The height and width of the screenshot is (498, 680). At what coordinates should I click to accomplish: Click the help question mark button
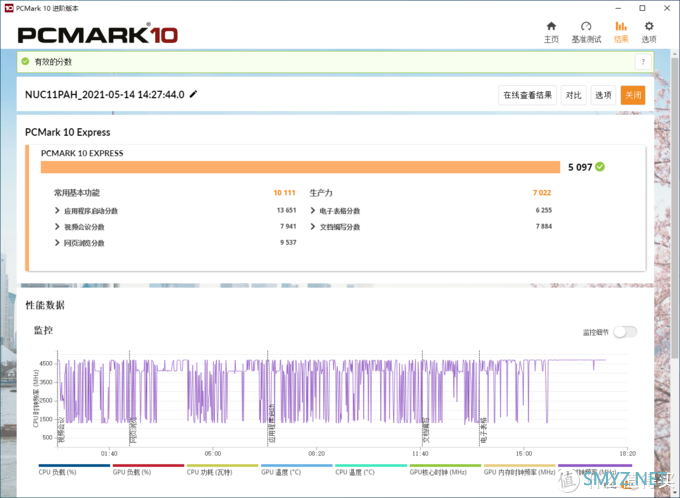(643, 62)
